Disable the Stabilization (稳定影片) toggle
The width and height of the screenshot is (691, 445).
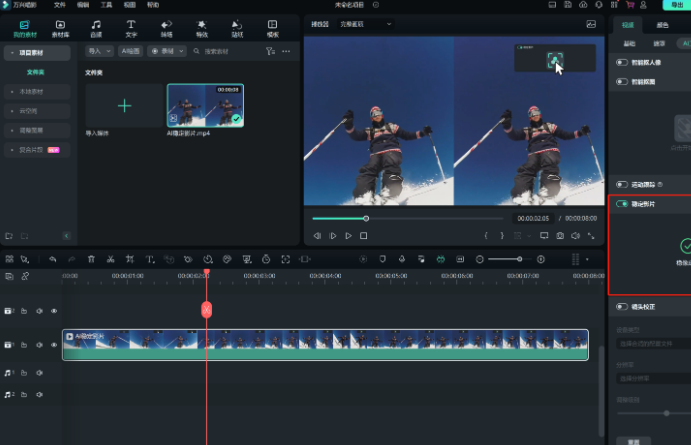(622, 203)
